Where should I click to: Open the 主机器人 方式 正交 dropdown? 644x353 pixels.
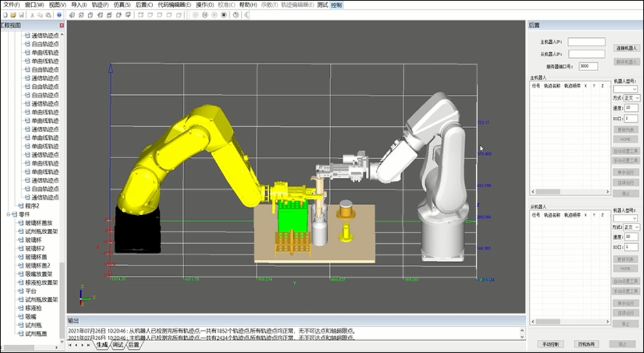[x=632, y=98]
